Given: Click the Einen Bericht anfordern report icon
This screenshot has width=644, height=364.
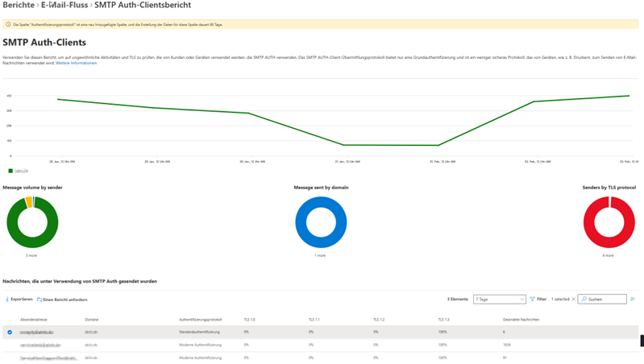Looking at the screenshot, I should pos(39,300).
